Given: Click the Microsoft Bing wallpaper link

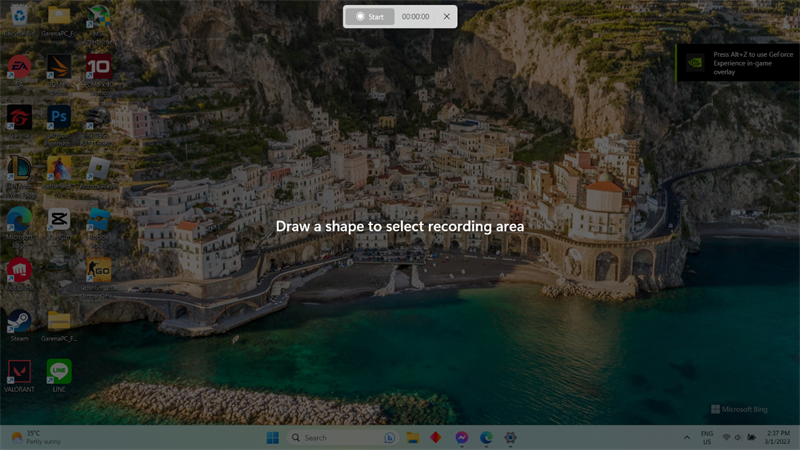Looking at the screenshot, I should coord(739,409).
